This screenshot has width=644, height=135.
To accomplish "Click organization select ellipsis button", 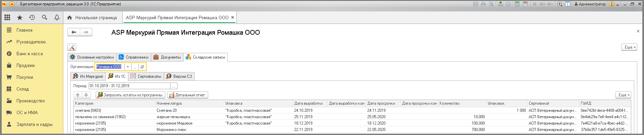I will tap(135, 67).
